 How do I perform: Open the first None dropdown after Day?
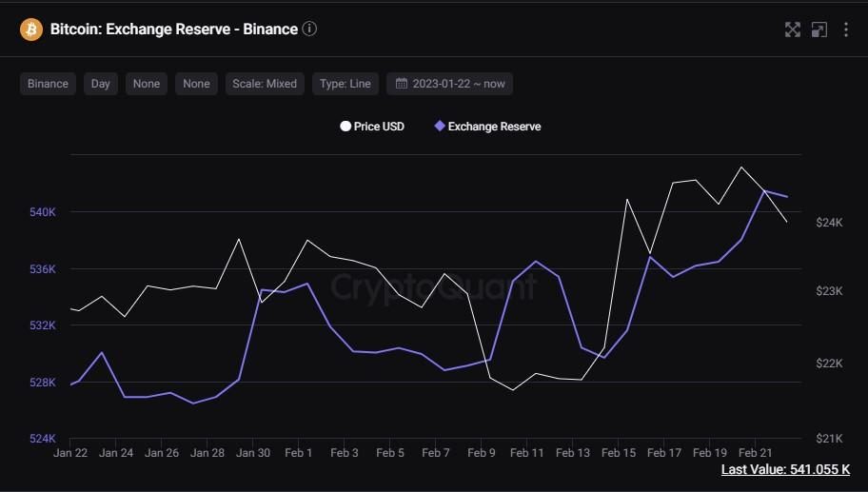147,84
